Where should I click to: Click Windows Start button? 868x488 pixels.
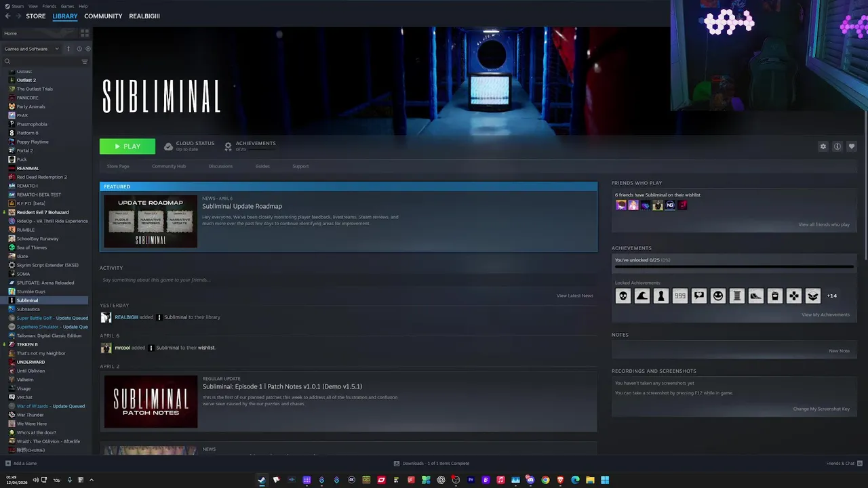pyautogui.click(x=605, y=480)
